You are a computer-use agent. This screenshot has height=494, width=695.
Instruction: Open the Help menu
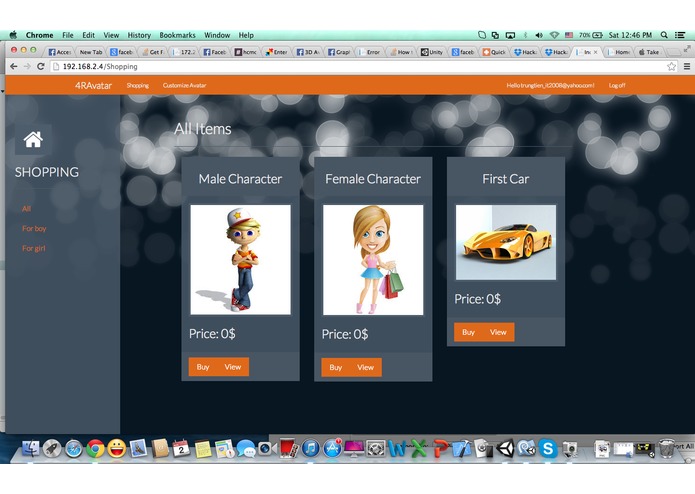click(246, 35)
